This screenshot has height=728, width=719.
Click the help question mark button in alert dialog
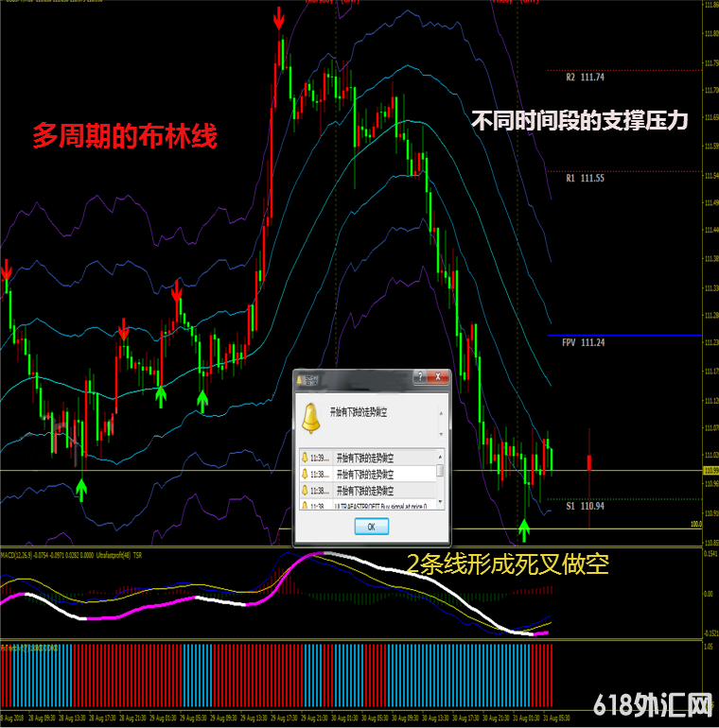pos(419,377)
